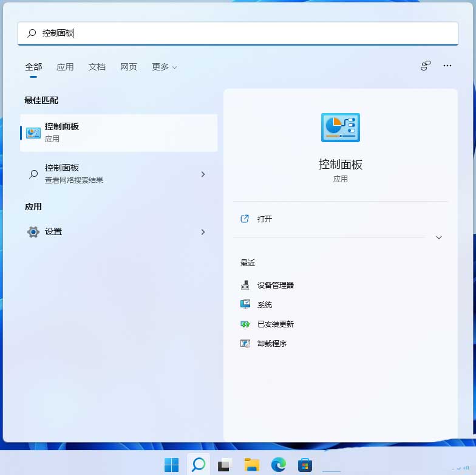Open the account/feedback icon beside the ellipsis

(x=425, y=66)
